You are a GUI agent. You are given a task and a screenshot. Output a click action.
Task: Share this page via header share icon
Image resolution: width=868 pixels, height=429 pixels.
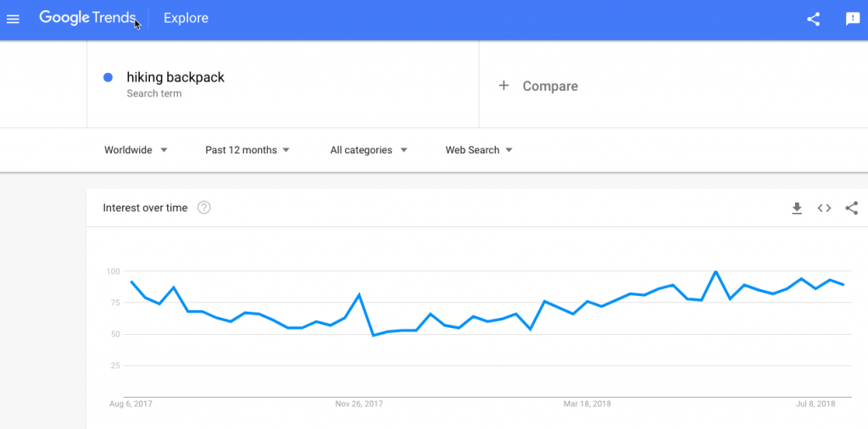click(x=813, y=19)
